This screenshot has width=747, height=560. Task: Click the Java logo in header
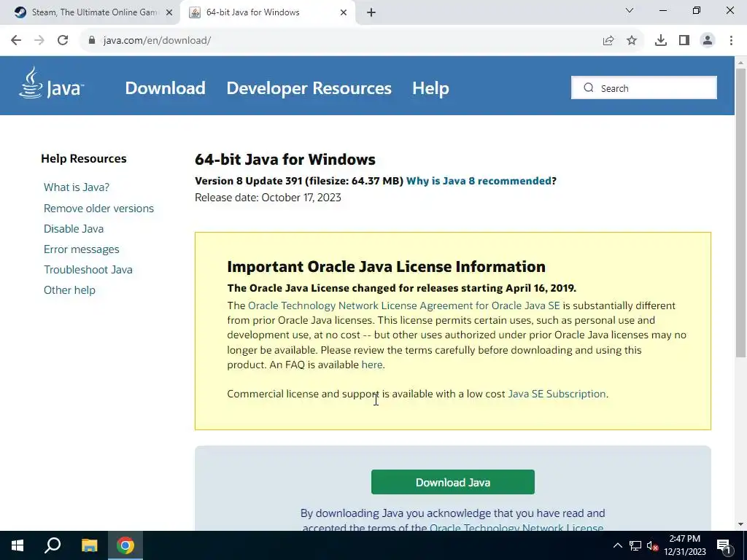click(x=52, y=83)
